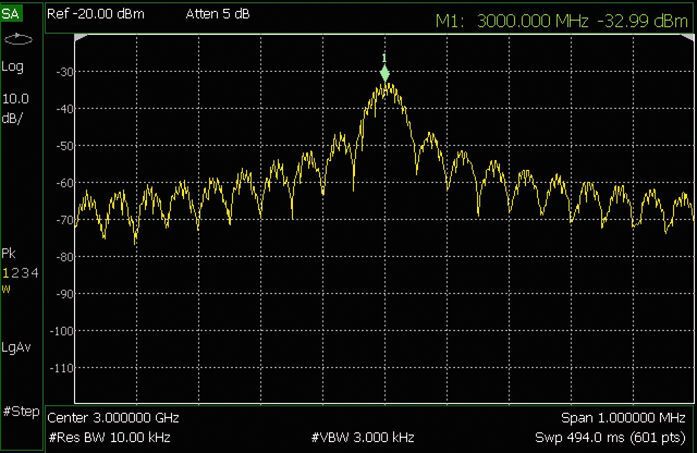The width and height of the screenshot is (697, 453).
Task: Click #Res BW 10.00 kHz readout
Action: click(x=109, y=437)
